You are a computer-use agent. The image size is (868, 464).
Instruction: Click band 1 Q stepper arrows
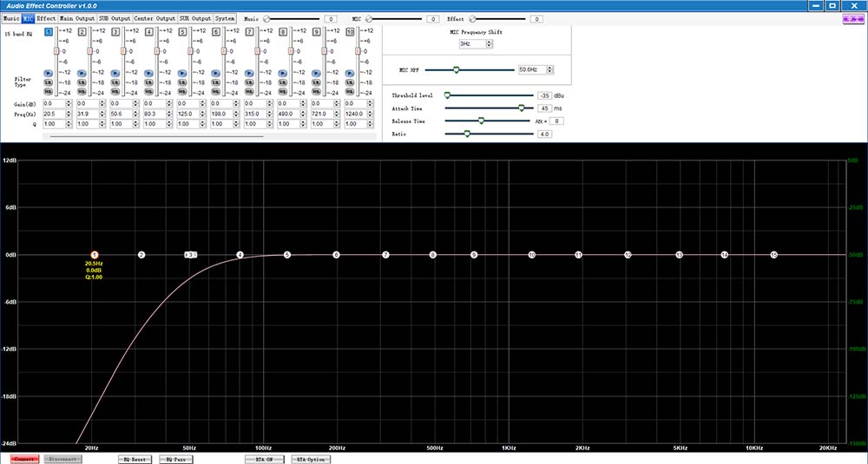(69, 124)
